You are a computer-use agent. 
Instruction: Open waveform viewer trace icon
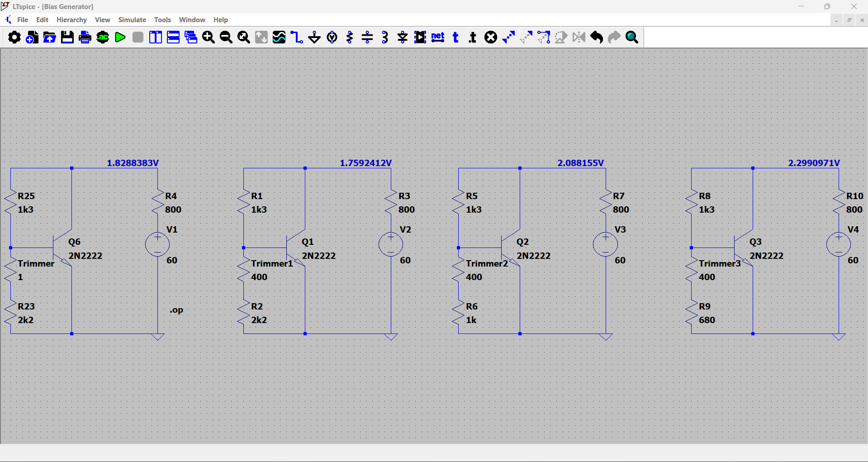pos(279,37)
